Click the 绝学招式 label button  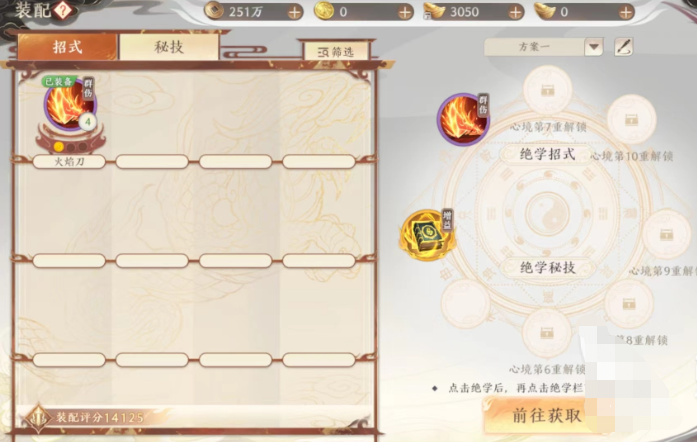pos(548,154)
